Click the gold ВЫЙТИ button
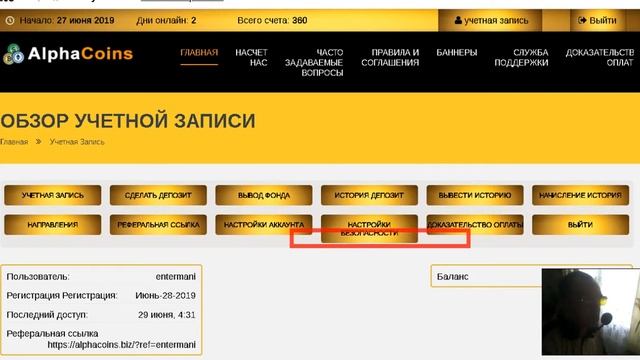640x360 pixels. click(580, 224)
